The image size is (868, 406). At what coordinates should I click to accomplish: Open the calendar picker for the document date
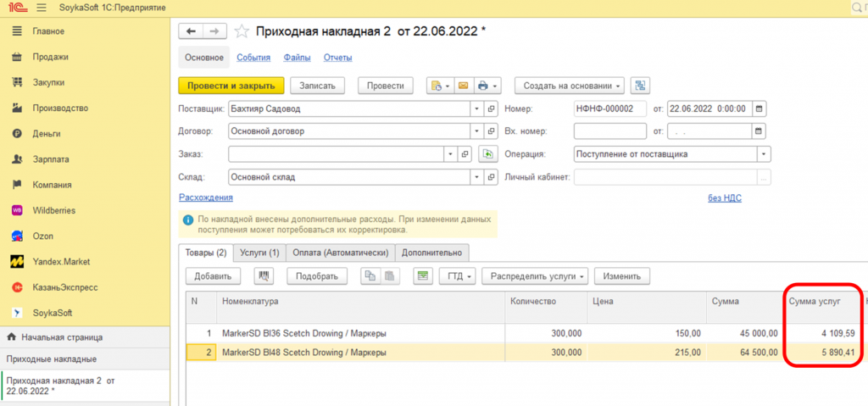[759, 108]
